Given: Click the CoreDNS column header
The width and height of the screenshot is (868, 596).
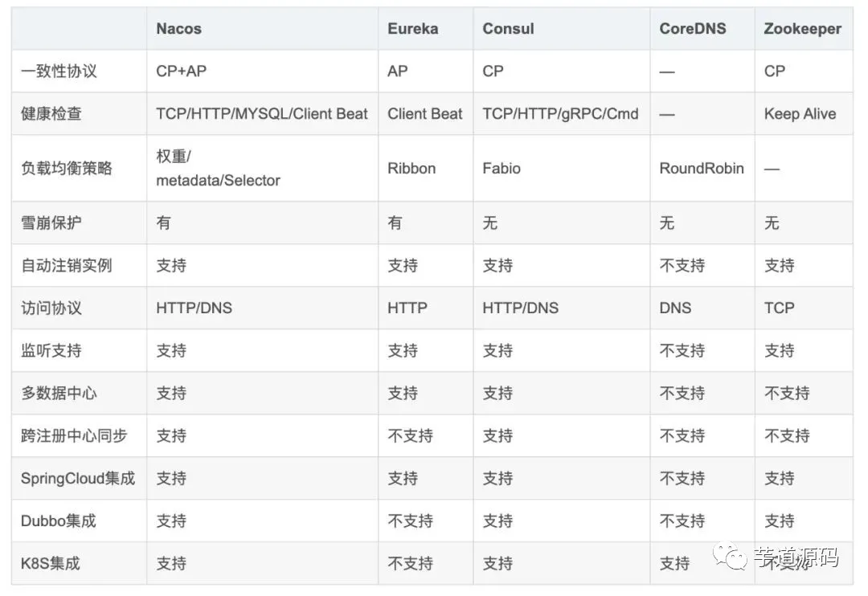Looking at the screenshot, I should [693, 29].
